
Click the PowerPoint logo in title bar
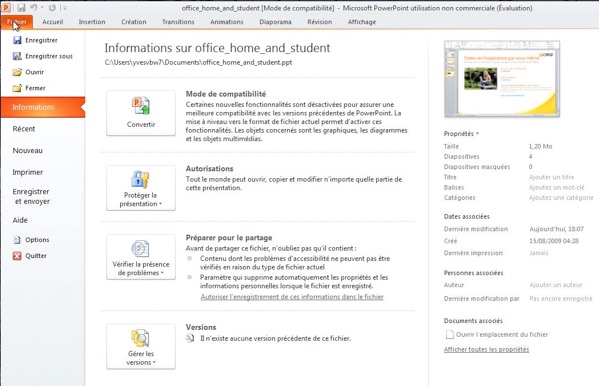coord(6,7)
